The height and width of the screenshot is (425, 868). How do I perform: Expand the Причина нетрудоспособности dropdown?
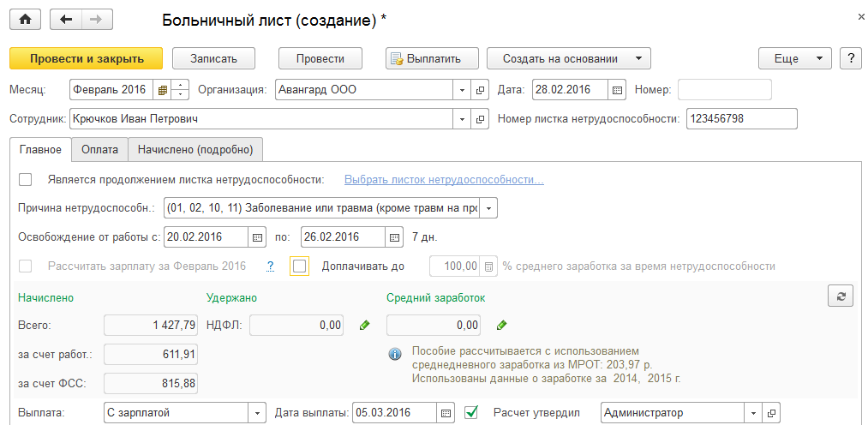tap(488, 208)
